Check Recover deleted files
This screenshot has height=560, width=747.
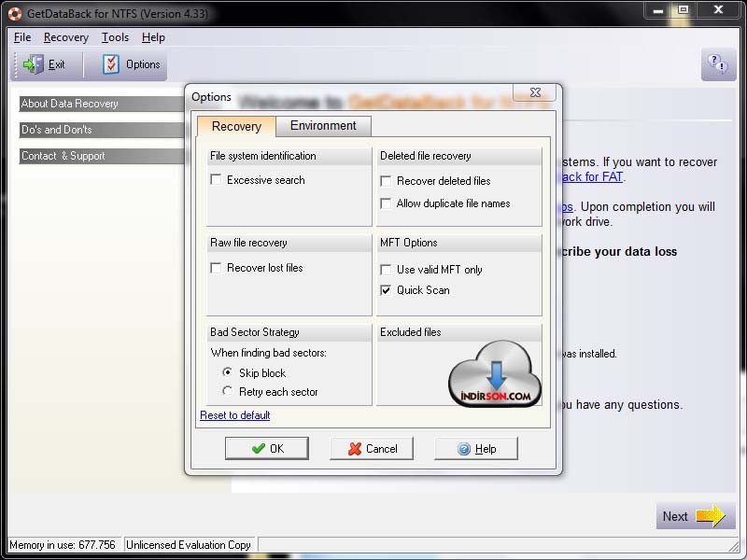386,181
